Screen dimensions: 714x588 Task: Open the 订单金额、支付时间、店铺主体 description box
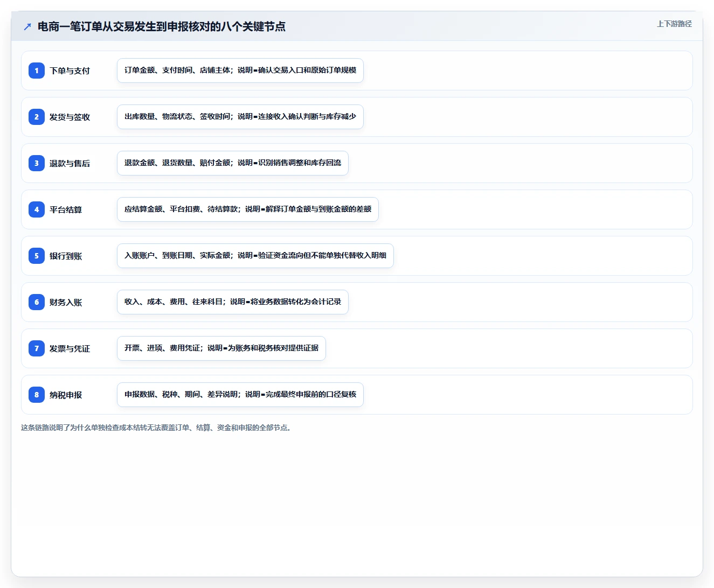[x=240, y=71]
